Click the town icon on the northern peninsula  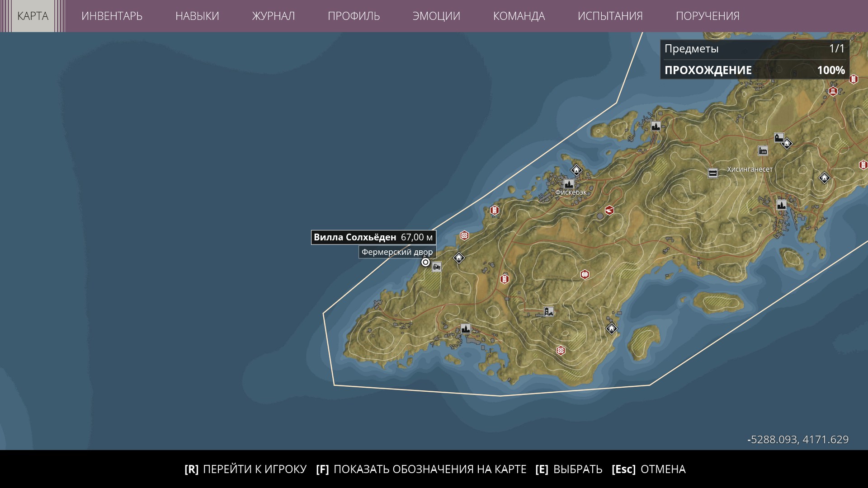coord(656,126)
